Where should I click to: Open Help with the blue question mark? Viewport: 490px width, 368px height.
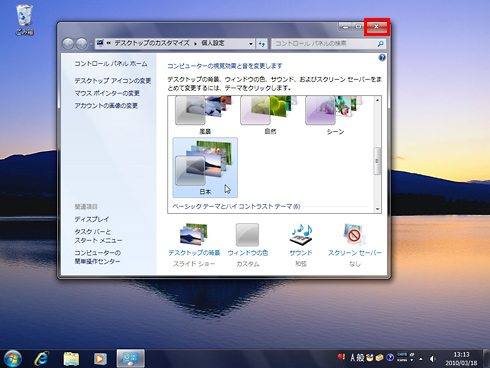pyautogui.click(x=382, y=58)
